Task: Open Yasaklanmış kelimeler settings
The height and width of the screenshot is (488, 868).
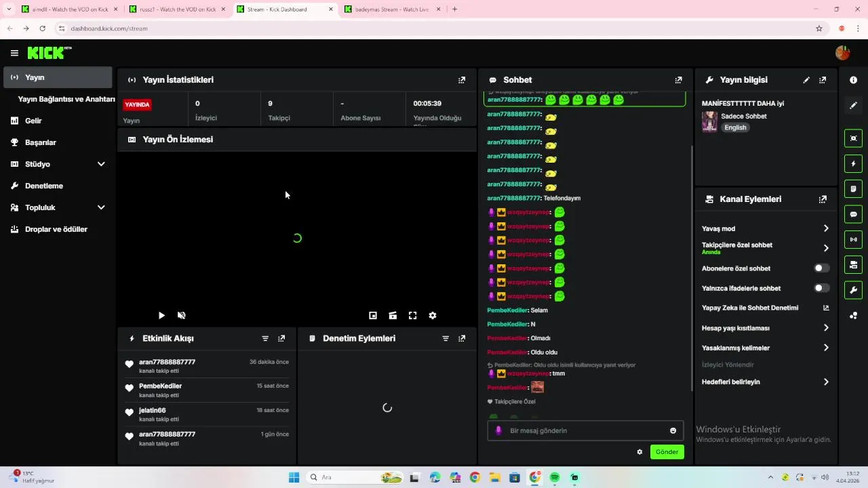Action: pyautogui.click(x=766, y=348)
